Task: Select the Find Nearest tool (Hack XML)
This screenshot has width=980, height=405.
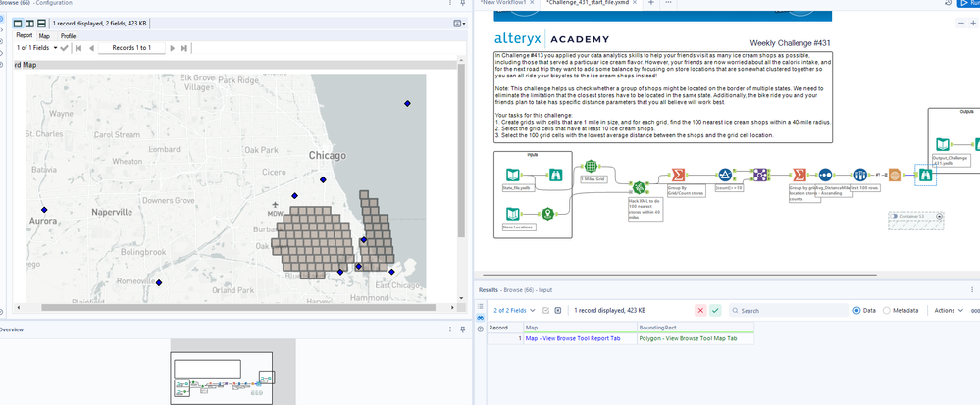Action: [x=639, y=187]
